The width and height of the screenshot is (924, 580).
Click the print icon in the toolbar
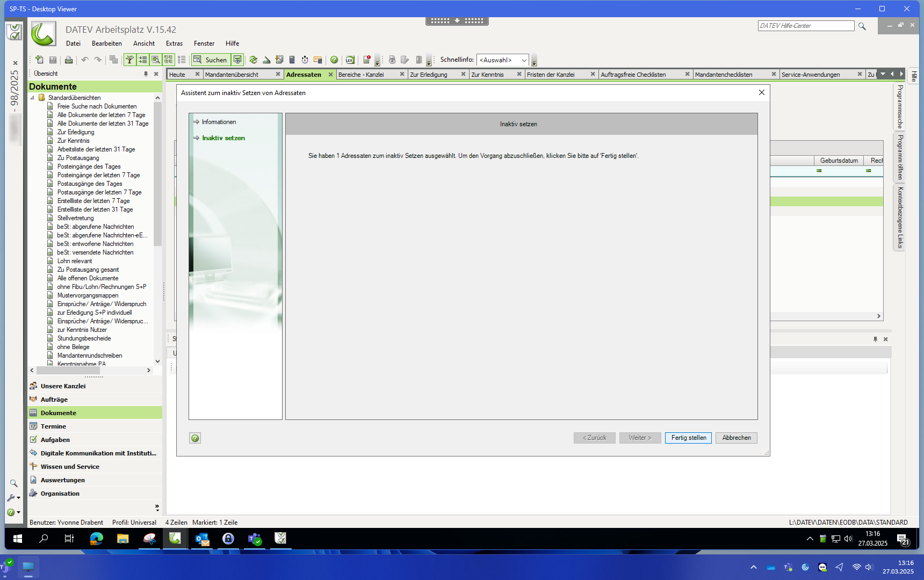tap(68, 60)
